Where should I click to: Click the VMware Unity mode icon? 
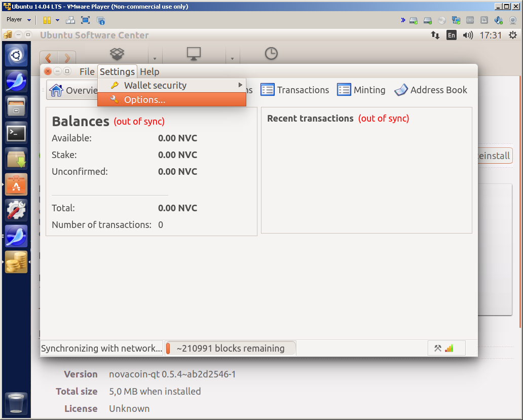tap(101, 20)
